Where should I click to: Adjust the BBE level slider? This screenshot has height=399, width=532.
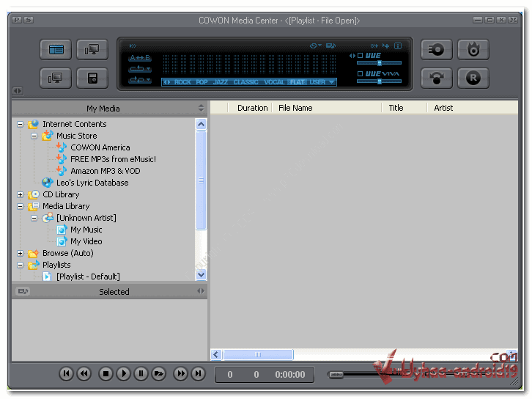click(x=379, y=63)
